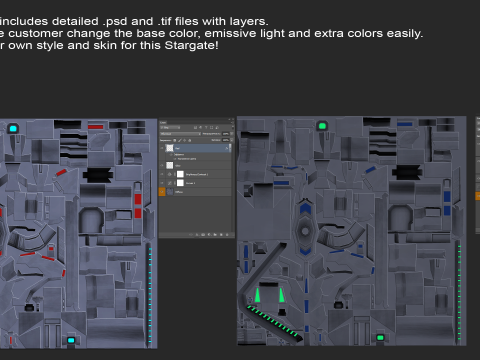
Task: Click the color overlay effect entry
Action: click(x=187, y=159)
